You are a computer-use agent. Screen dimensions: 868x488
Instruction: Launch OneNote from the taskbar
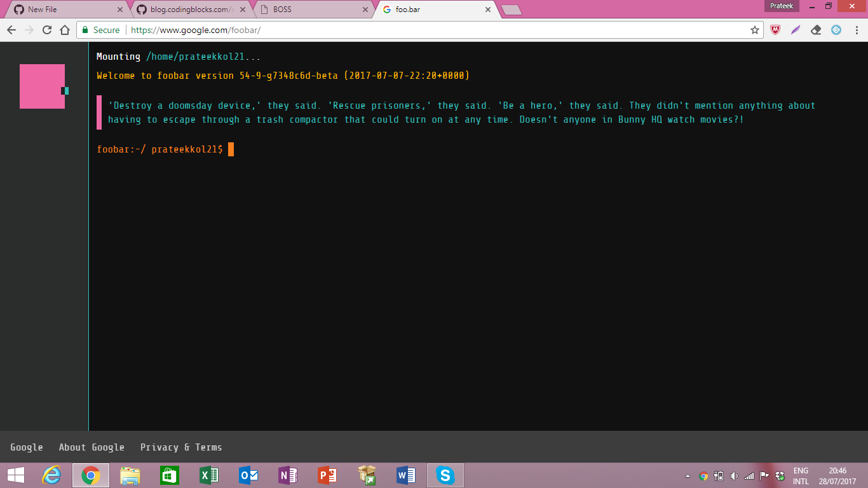(x=288, y=475)
